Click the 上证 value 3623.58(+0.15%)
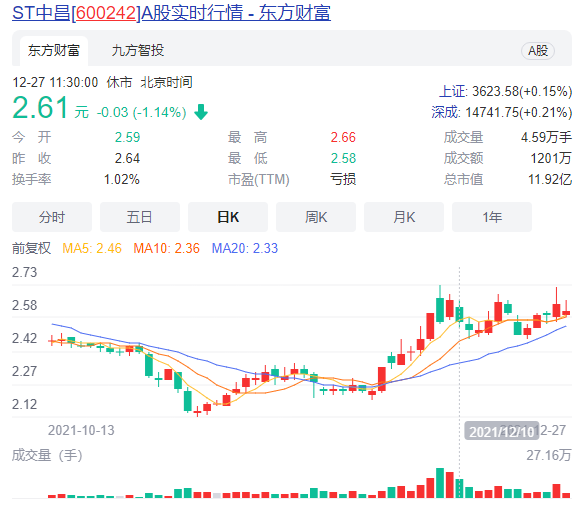 click(x=522, y=91)
